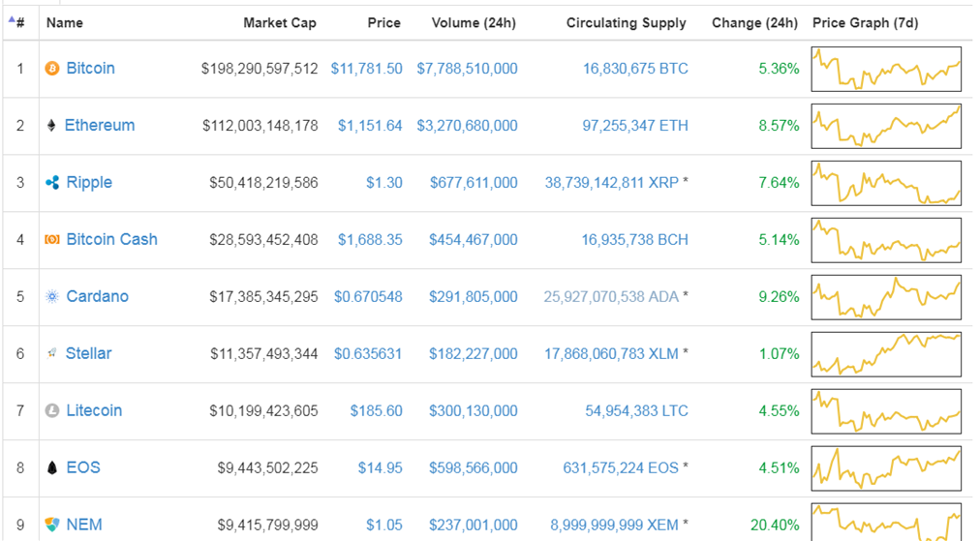980x541 pixels.
Task: Click the Bitcoin coin logo icon
Action: [x=52, y=68]
